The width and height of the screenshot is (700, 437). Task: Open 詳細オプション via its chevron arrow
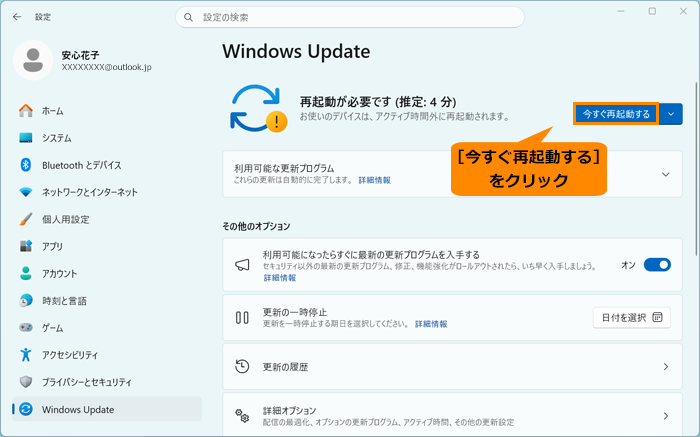coord(666,416)
